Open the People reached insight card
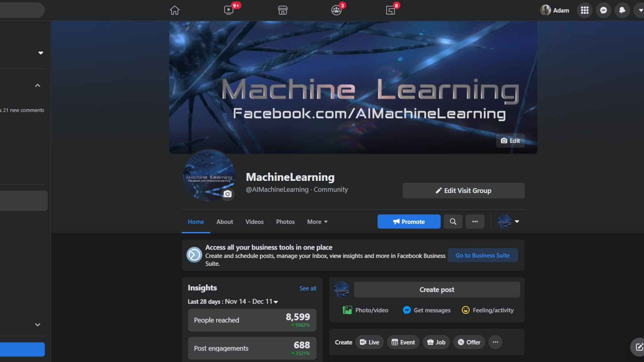 tap(252, 320)
